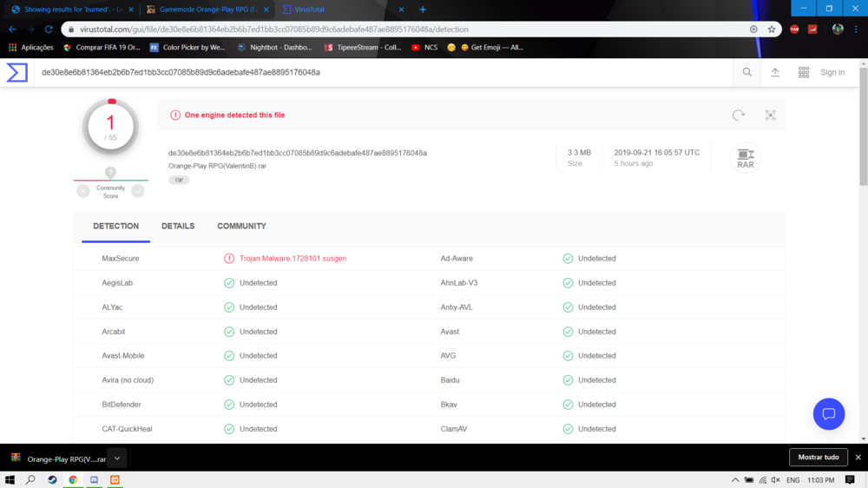Open the apps grid icon
This screenshot has width=868, height=488.
(803, 72)
